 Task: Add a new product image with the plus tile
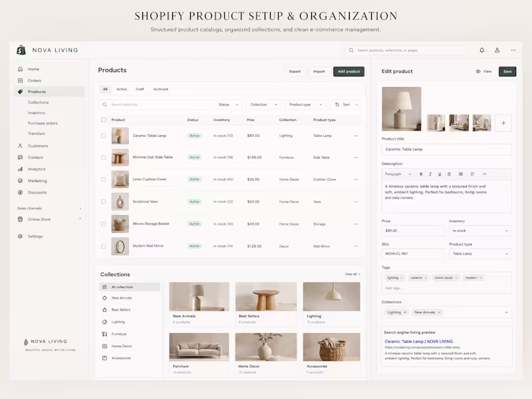503,123
